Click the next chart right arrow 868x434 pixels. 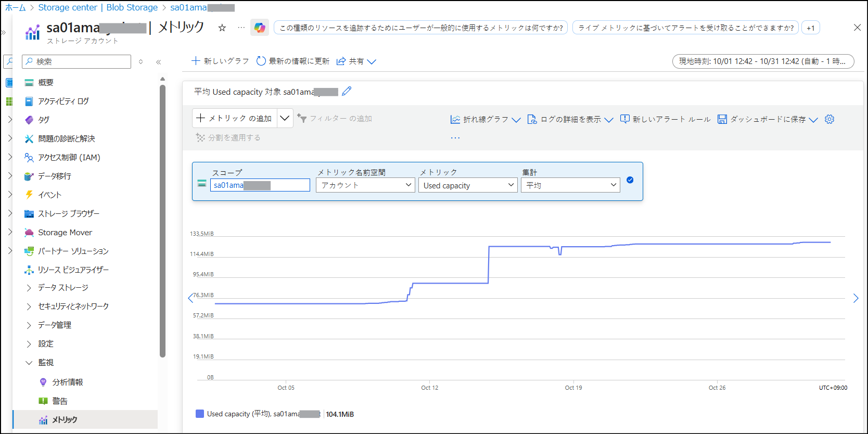[856, 298]
